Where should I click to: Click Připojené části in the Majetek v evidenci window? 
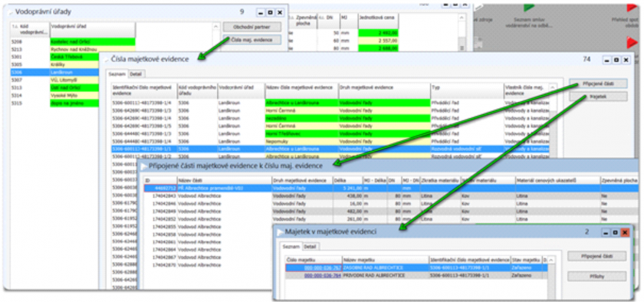[x=596, y=256]
